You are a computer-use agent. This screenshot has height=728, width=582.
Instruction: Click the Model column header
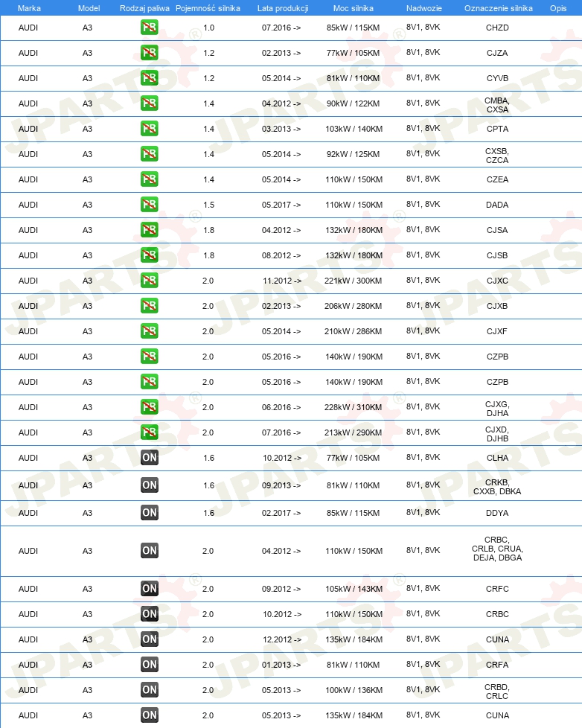89,8
